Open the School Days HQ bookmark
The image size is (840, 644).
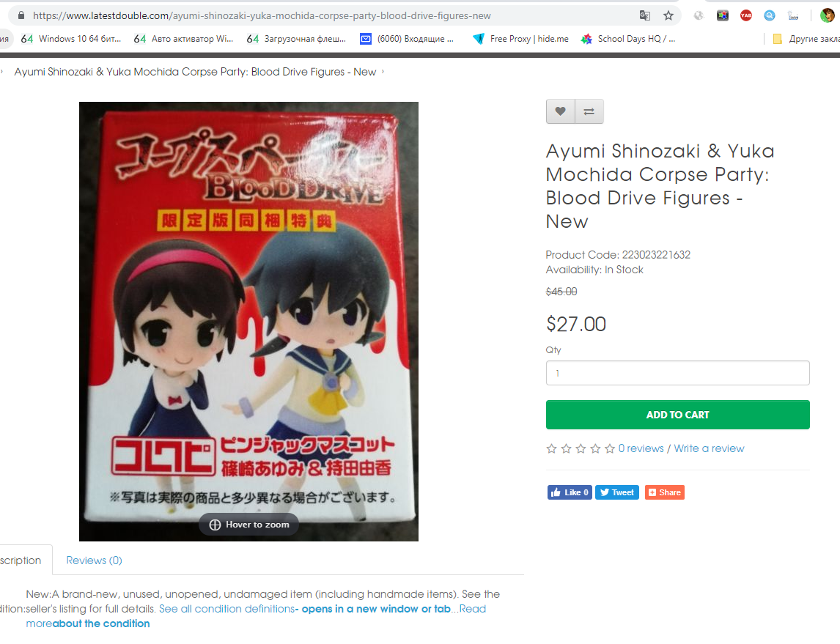[628, 39]
